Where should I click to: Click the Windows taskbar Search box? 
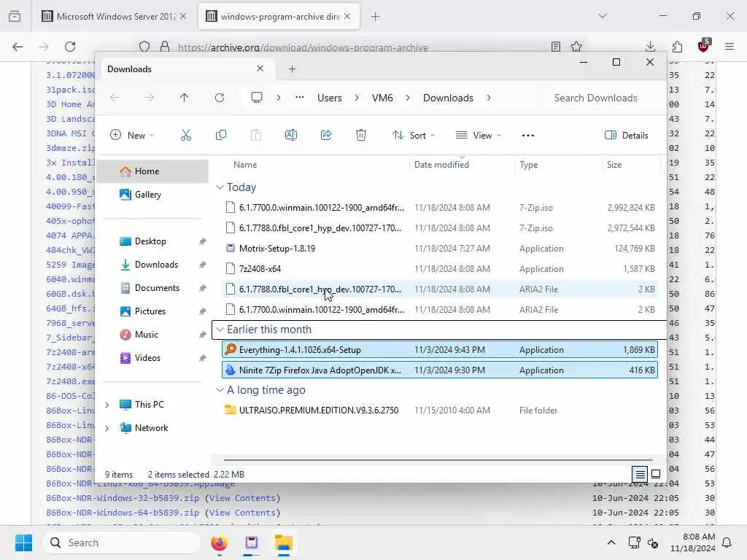(x=122, y=542)
